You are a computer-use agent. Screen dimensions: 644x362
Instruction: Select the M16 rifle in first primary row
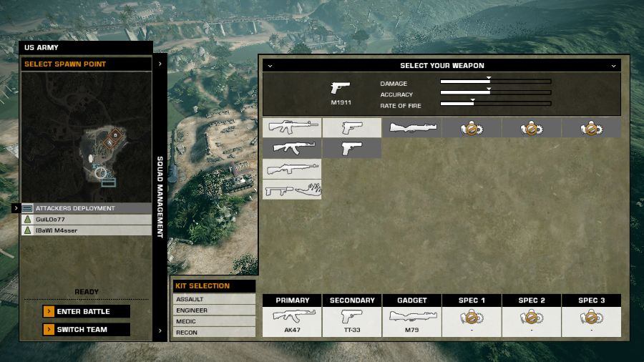292,127
